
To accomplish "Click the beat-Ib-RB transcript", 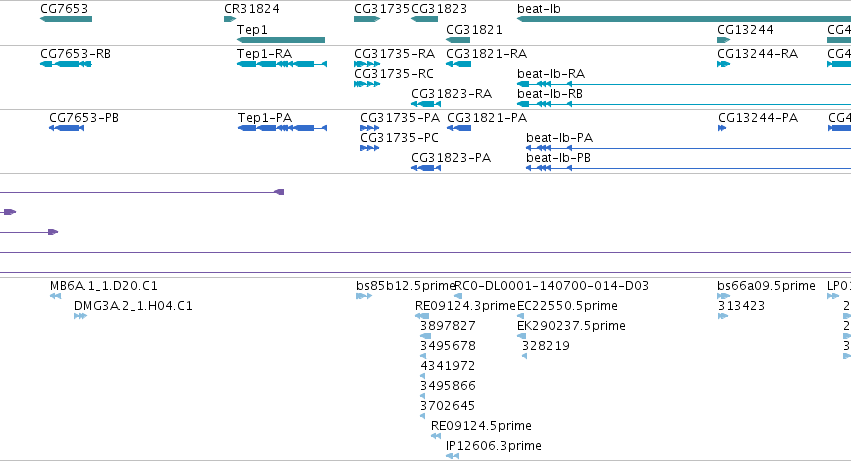I will 684,104.
